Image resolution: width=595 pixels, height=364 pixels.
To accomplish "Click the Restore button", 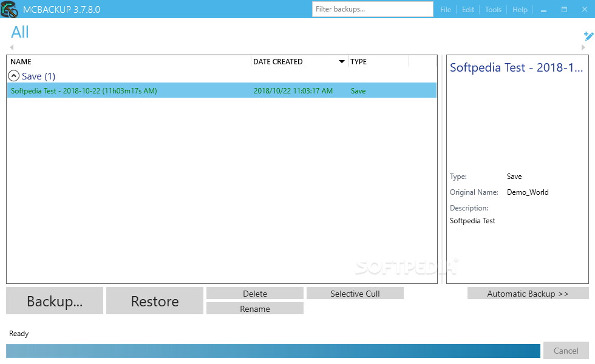I will tap(155, 301).
